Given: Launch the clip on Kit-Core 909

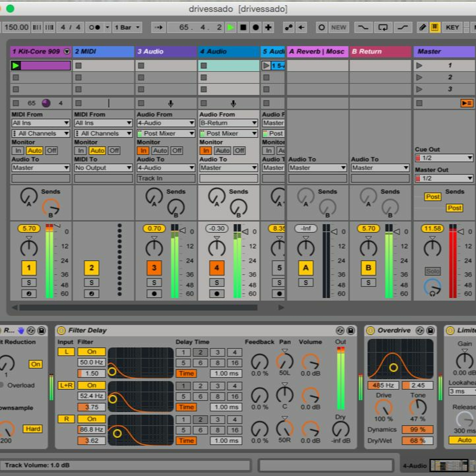Looking at the screenshot, I should [16, 66].
